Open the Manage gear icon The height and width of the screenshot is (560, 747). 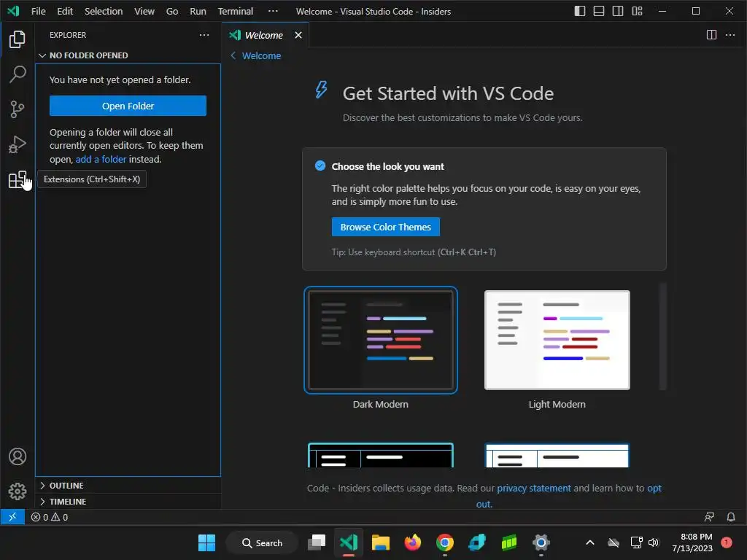18,491
